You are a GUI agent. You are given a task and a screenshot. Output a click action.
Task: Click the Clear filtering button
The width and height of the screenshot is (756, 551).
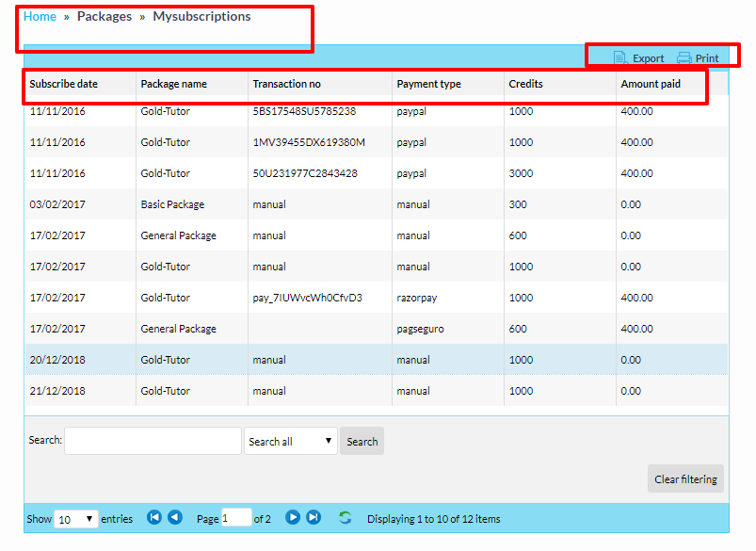point(685,478)
